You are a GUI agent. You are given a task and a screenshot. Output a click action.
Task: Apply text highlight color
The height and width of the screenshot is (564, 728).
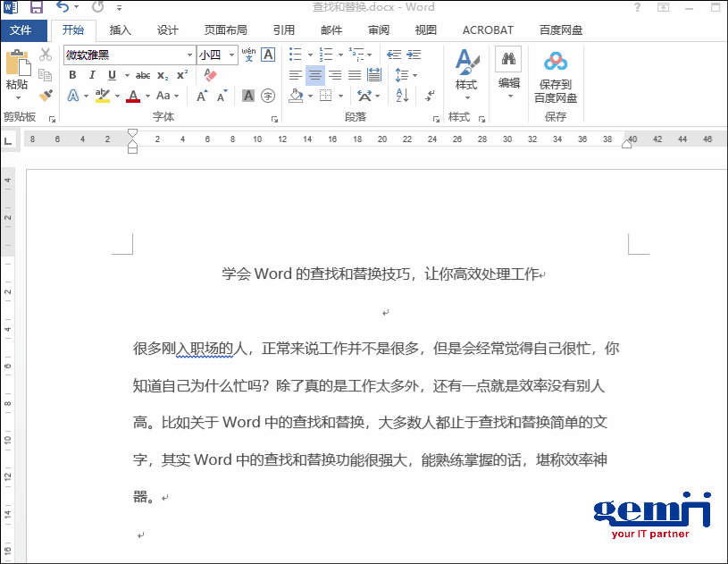click(x=101, y=96)
